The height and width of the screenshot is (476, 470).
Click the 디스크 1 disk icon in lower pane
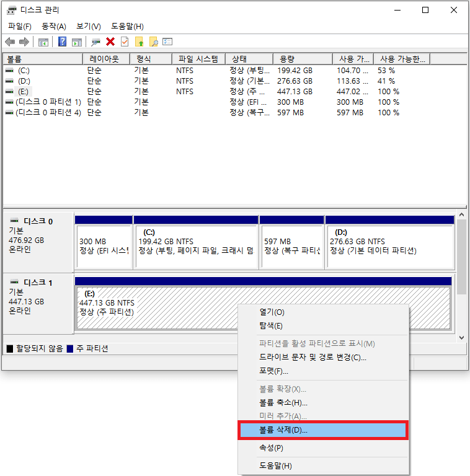coord(14,282)
